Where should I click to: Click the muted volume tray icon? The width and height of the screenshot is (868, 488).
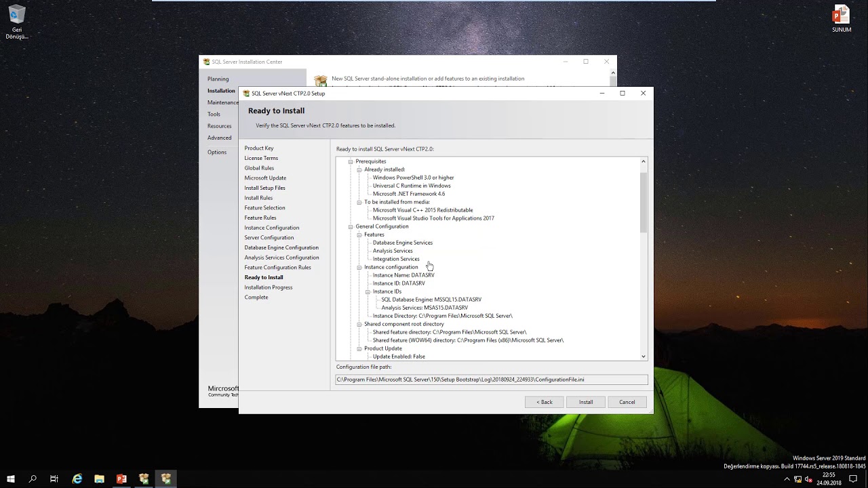click(809, 479)
